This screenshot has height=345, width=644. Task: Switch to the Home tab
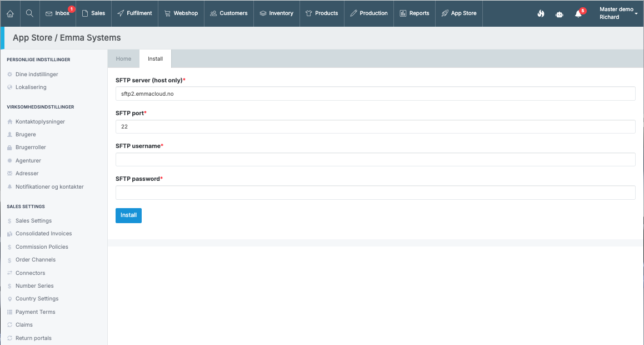click(123, 59)
